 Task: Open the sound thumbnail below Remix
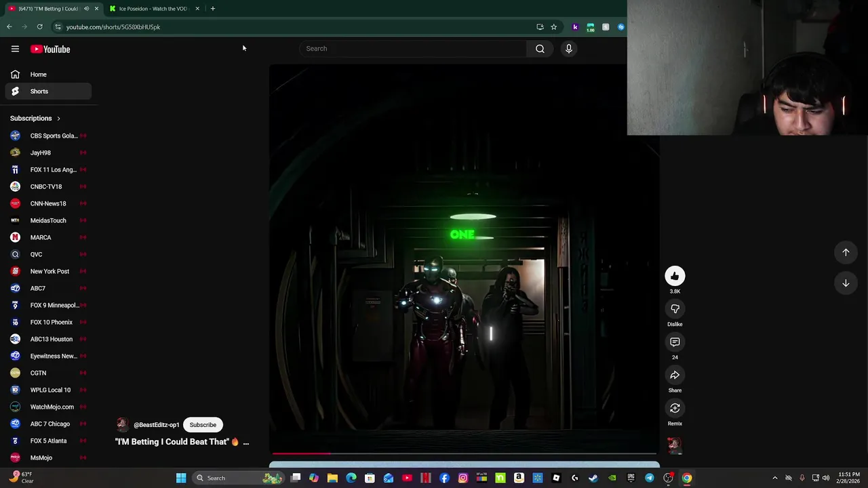pyautogui.click(x=674, y=445)
